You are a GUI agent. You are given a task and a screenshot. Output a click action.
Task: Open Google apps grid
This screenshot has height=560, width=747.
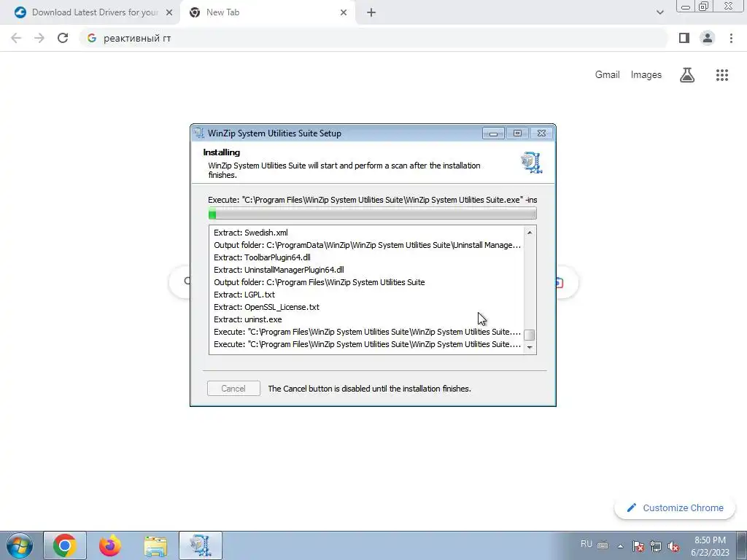tap(722, 75)
